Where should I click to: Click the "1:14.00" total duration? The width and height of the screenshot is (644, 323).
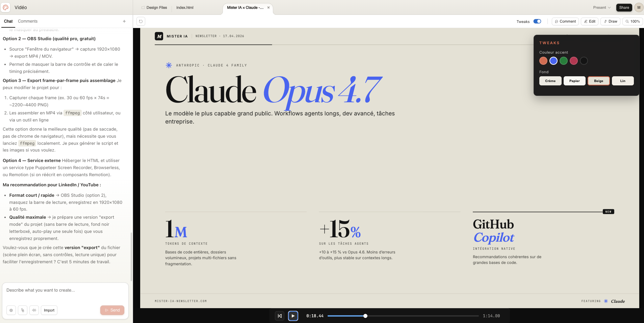tap(491, 316)
